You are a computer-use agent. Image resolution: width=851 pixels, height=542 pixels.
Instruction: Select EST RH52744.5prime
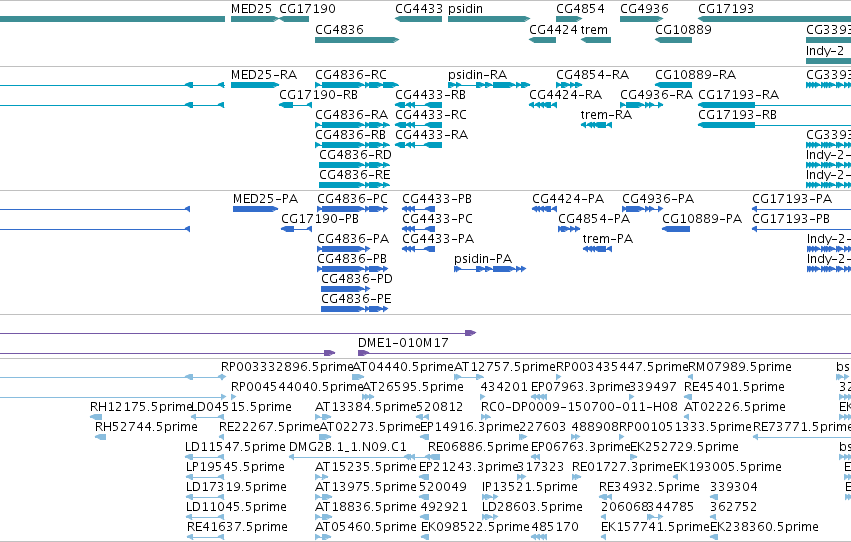point(146,427)
